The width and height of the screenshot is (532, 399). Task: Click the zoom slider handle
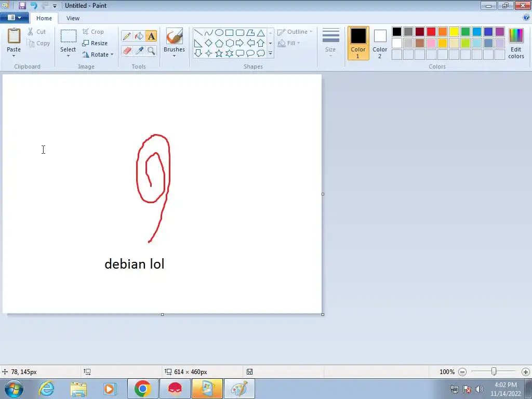(494, 372)
